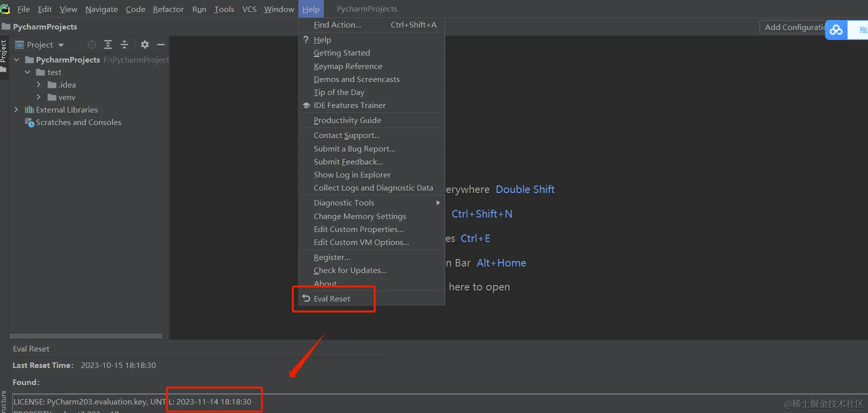Open the Productivity Guide

click(x=371, y=120)
